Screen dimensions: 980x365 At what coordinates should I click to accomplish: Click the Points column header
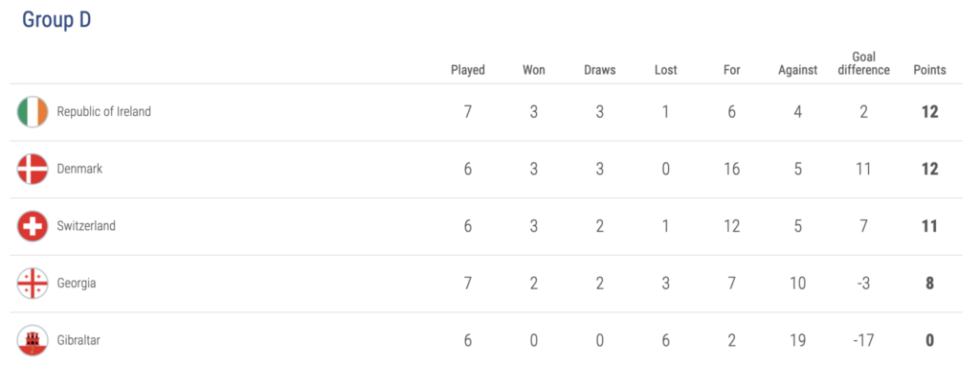(929, 70)
